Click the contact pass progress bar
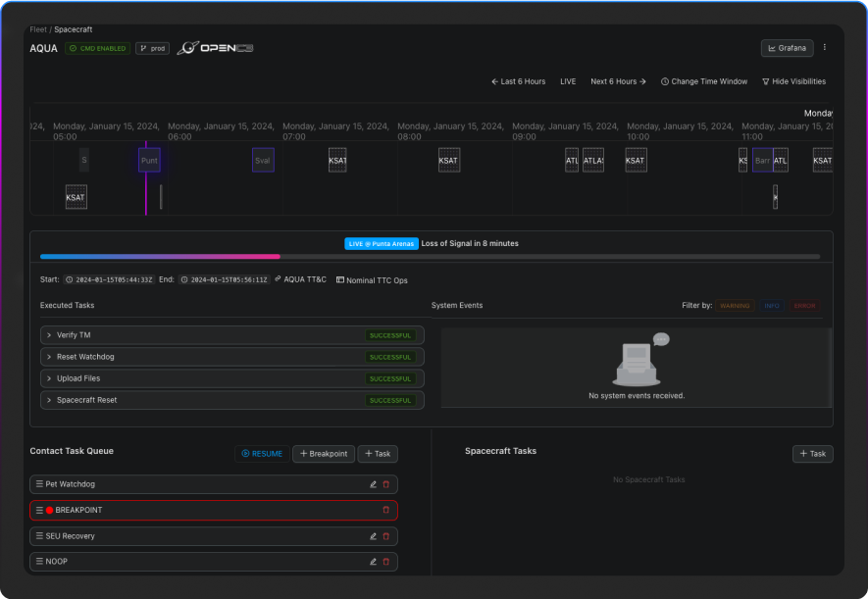Screen dimensions: 868x599 pos(430,256)
